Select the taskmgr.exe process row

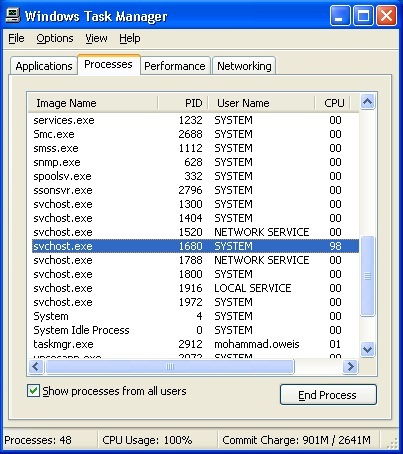click(195, 344)
